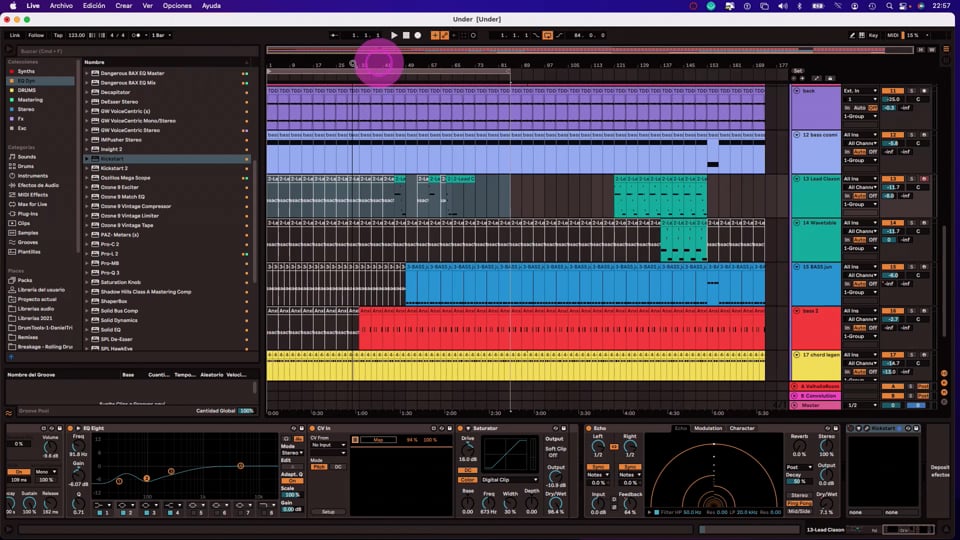This screenshot has height=540, width=960.
Task: Open Librería del usuario place
Action: pyautogui.click(x=41, y=290)
